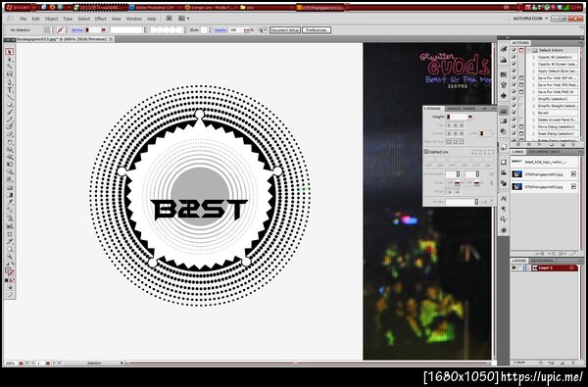
Task: Switch to Artboards tab
Action: tap(542, 261)
